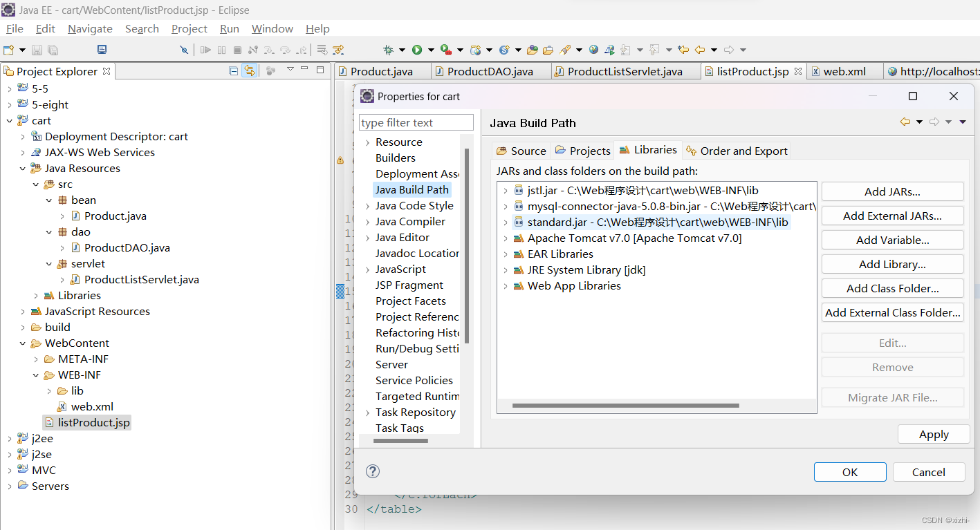980x530 pixels.
Task: Select the Libraries tab
Action: click(649, 149)
